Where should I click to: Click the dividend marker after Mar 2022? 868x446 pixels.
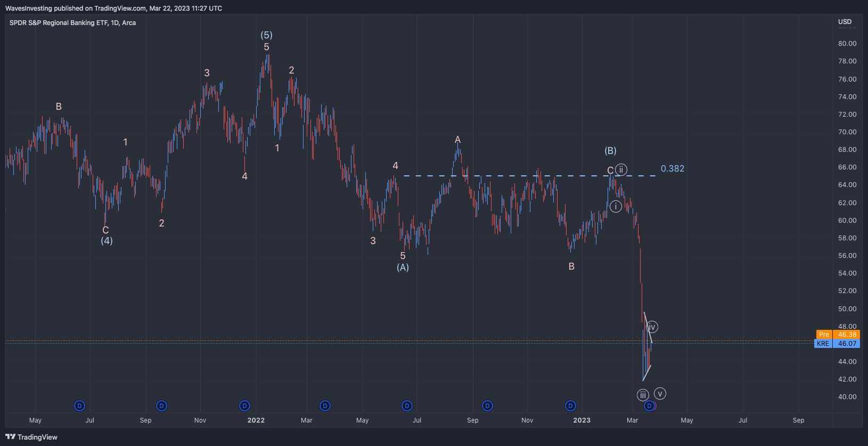click(325, 406)
